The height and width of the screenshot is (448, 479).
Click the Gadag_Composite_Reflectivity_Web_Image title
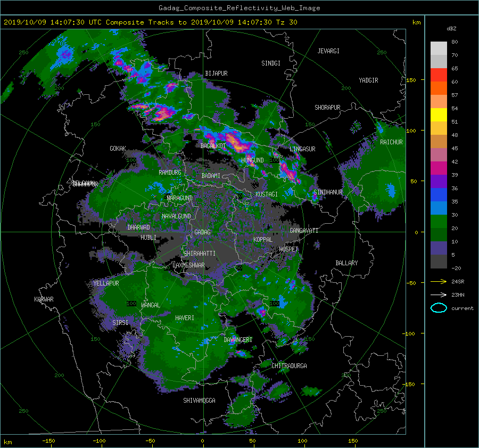pos(240,8)
